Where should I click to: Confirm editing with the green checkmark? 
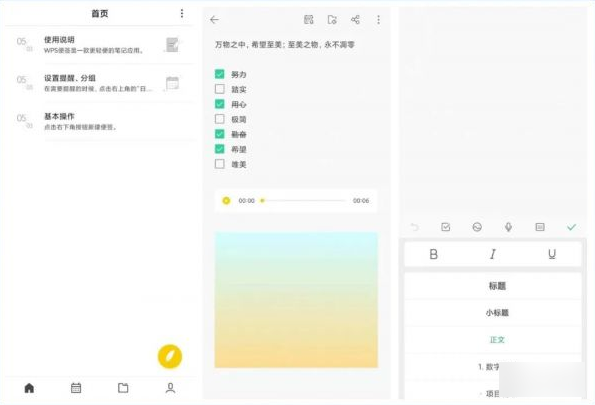(571, 227)
